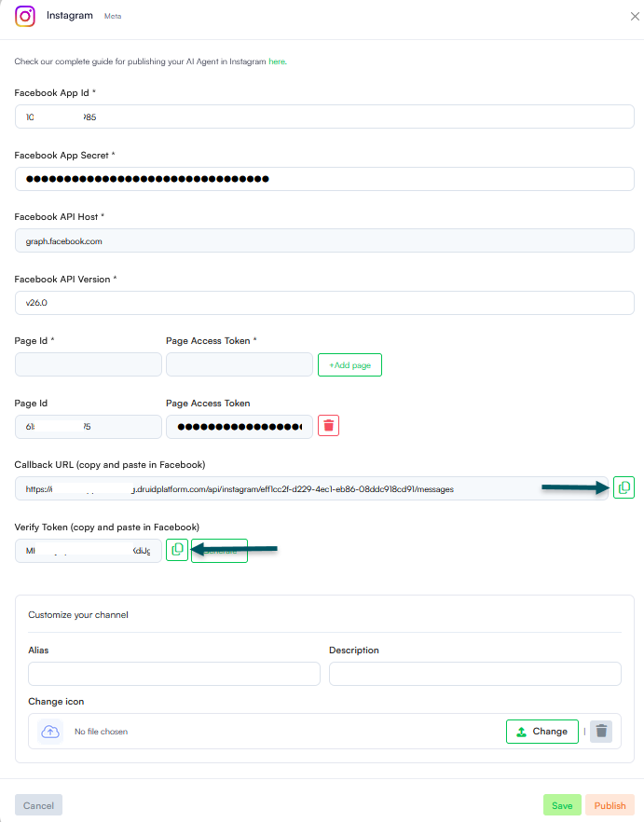The width and height of the screenshot is (644, 822).
Task: Add a new page with +Add page
Action: [349, 365]
